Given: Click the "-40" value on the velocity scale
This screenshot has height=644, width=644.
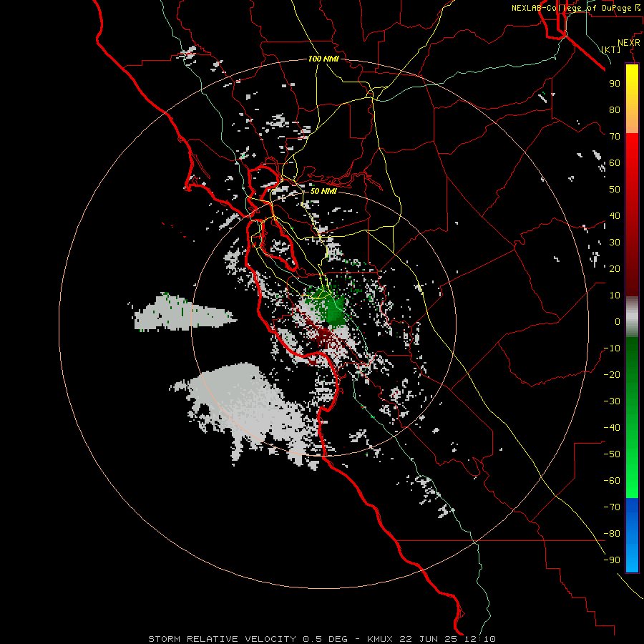Looking at the screenshot, I should [x=612, y=428].
